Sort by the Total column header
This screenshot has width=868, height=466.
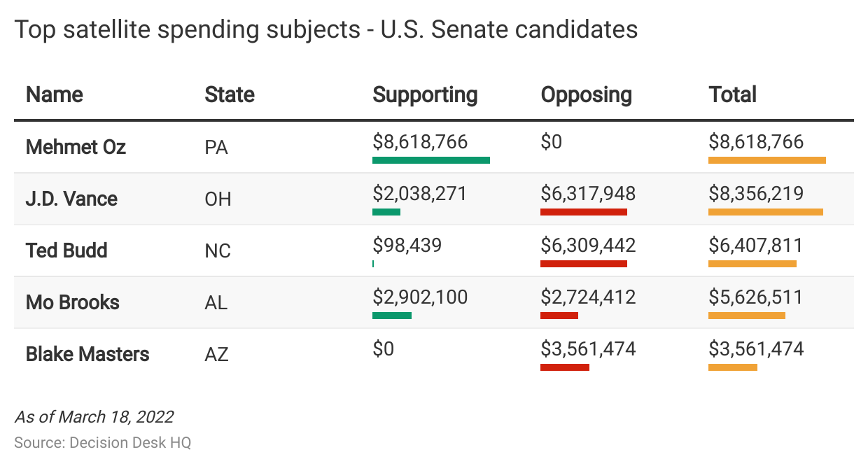[732, 94]
